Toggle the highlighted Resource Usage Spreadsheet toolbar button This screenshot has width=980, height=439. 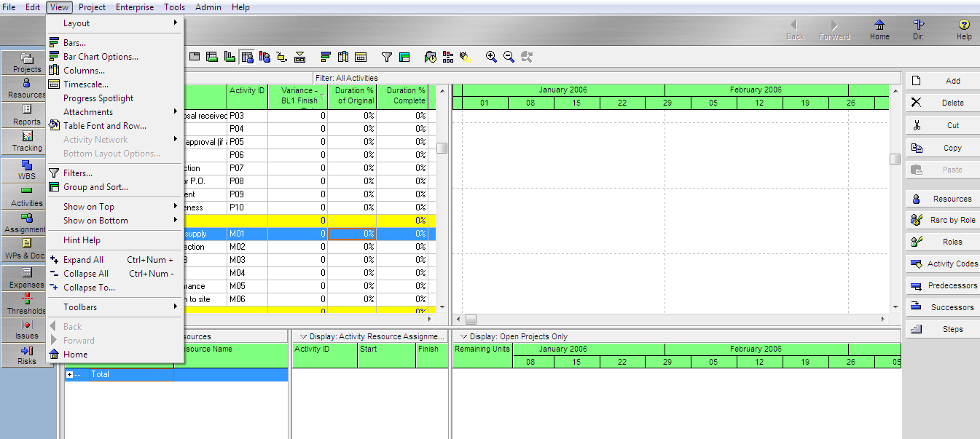click(x=247, y=57)
